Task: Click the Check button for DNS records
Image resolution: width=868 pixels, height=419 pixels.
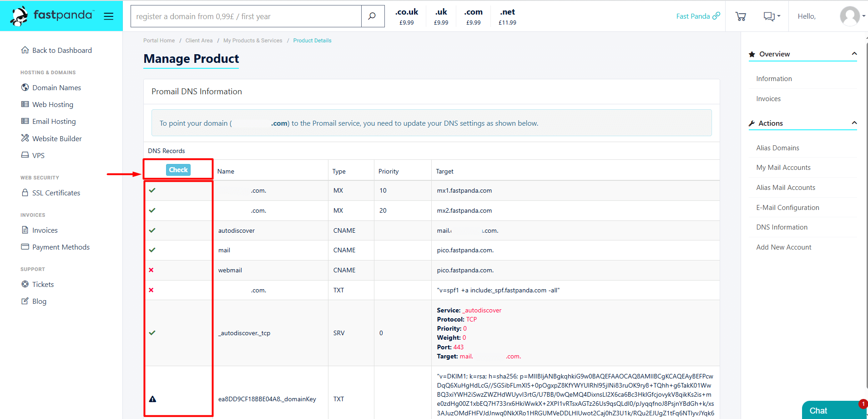Action: click(178, 170)
